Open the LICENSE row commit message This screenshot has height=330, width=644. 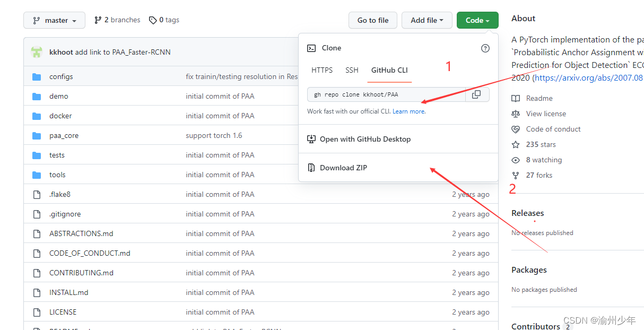pyautogui.click(x=220, y=312)
